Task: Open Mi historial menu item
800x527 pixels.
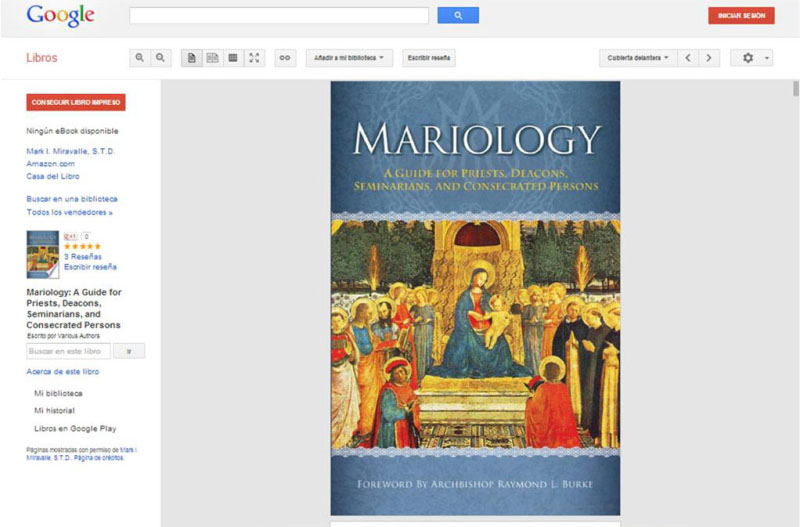Action: click(54, 411)
